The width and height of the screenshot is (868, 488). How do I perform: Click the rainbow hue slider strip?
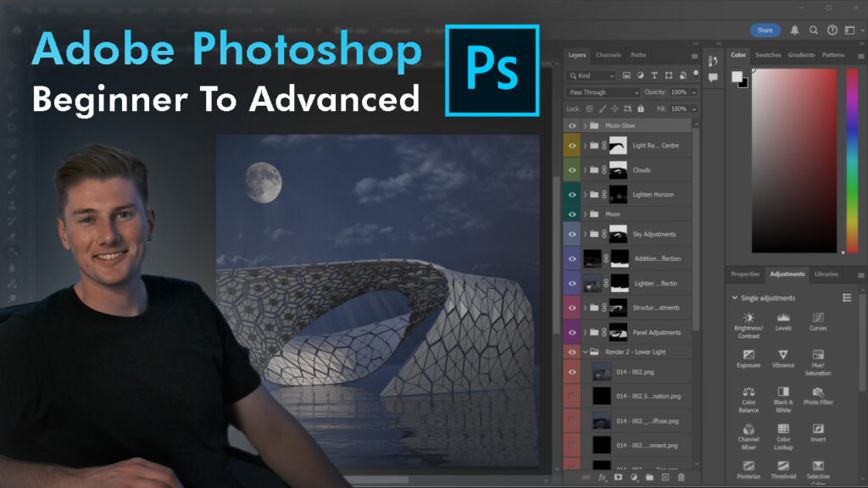click(x=852, y=160)
